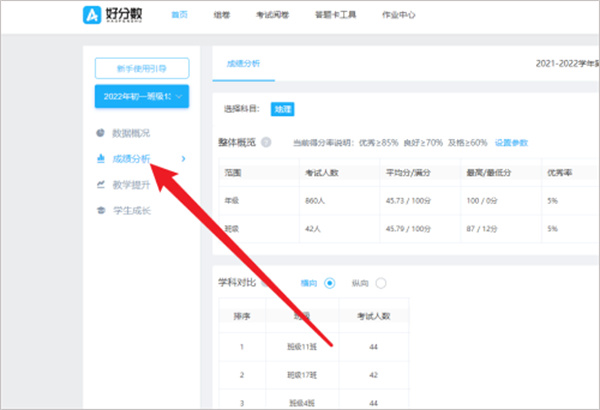Click the 45.79 / 100分 cell
The height and width of the screenshot is (410, 600).
(x=408, y=229)
